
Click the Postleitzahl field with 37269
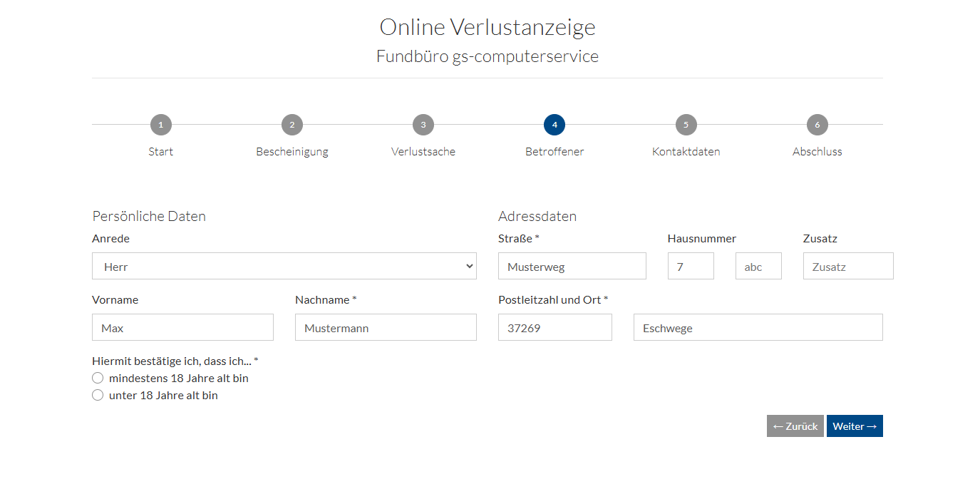555,327
